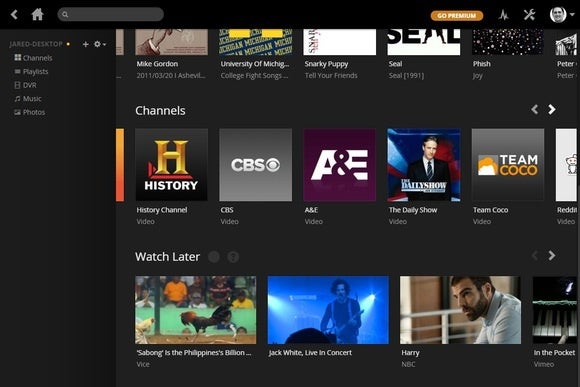
Task: Click the Vimeo source label
Action: click(544, 364)
